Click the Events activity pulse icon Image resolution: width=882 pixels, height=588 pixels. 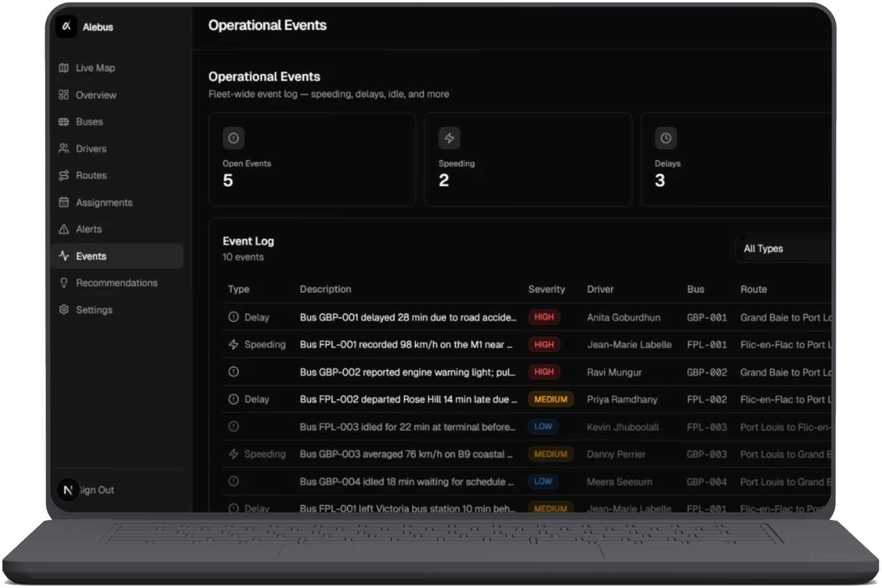(x=64, y=256)
